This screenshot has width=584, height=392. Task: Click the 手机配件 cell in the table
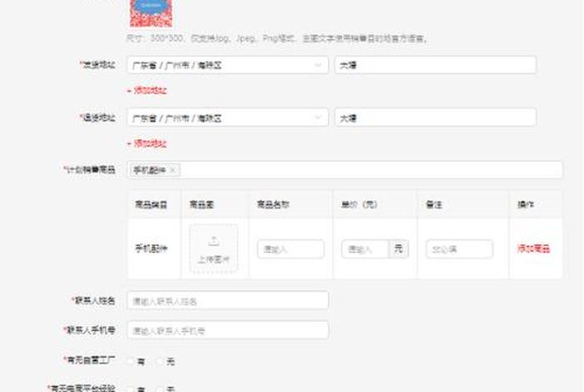pyautogui.click(x=151, y=249)
